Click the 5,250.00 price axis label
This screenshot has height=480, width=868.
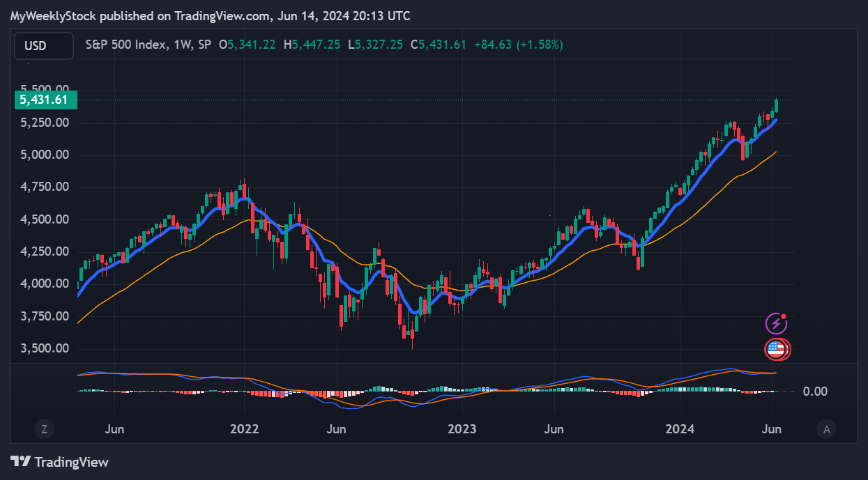pyautogui.click(x=44, y=123)
